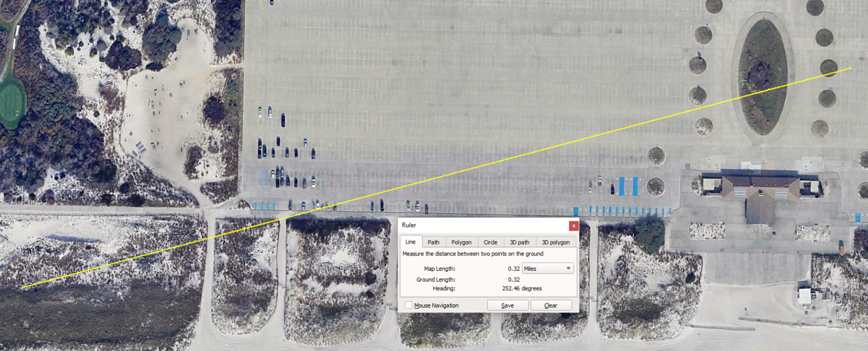The image size is (868, 351).
Task: Expand the Miles unit dropdown
Action: pyautogui.click(x=547, y=269)
